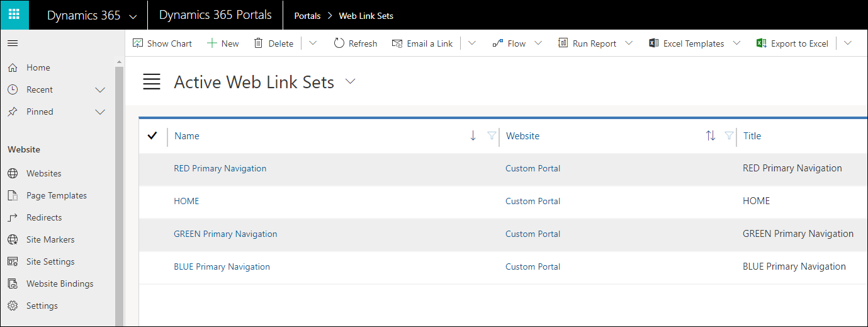Open the Flow dropdown arrow

click(538, 43)
